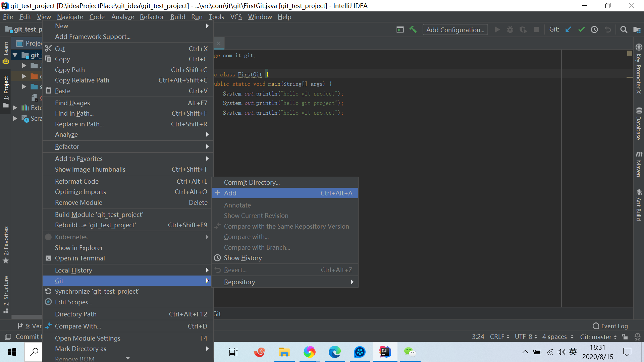Select Show History in Git submenu
The width and height of the screenshot is (644, 362).
pyautogui.click(x=285, y=258)
